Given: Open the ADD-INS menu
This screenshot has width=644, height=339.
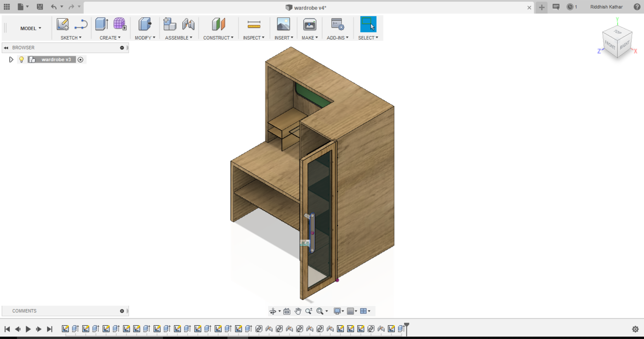Looking at the screenshot, I should pos(337,38).
